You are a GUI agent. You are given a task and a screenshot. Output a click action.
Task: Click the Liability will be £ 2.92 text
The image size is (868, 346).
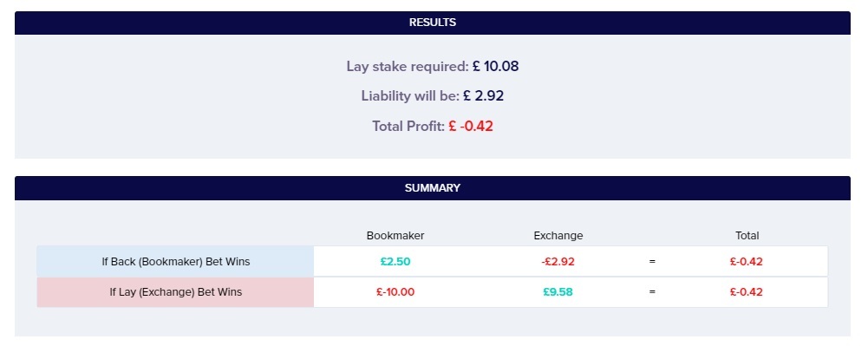(x=433, y=95)
